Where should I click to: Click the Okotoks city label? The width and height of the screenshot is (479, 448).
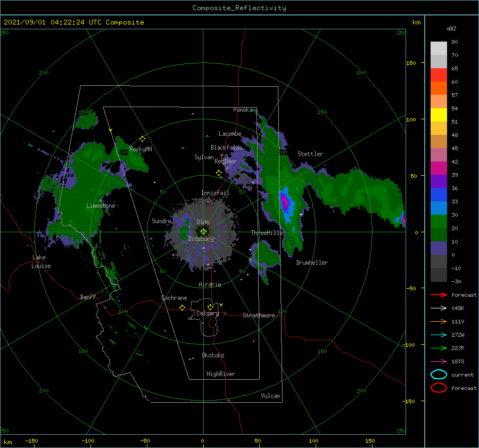point(213,355)
